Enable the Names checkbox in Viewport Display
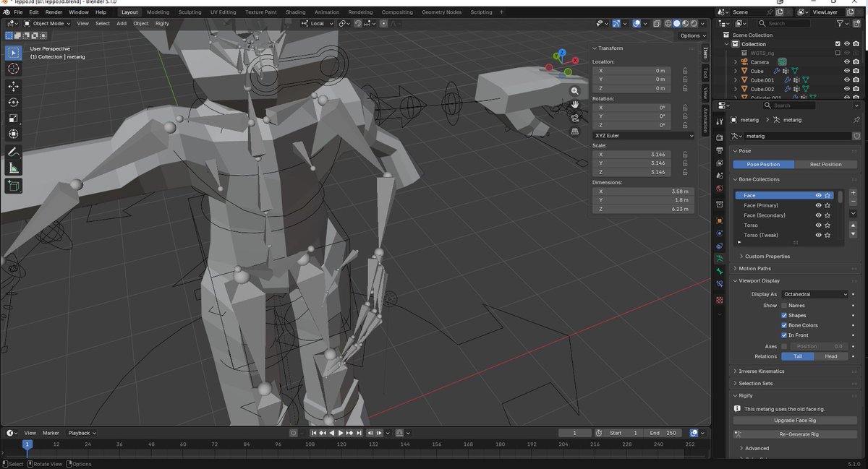Image resolution: width=868 pixels, height=469 pixels. 784,306
